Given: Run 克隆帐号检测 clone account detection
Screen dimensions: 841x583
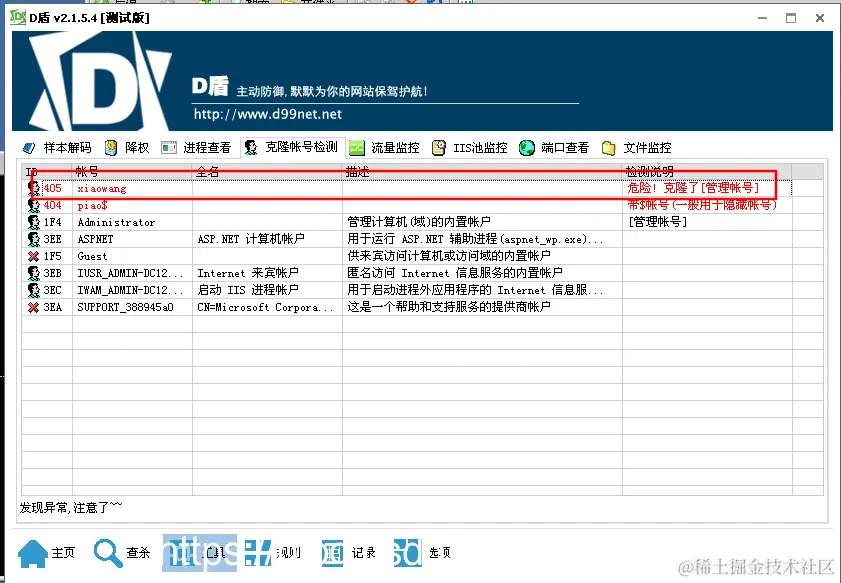Looking at the screenshot, I should pyautogui.click(x=295, y=146).
